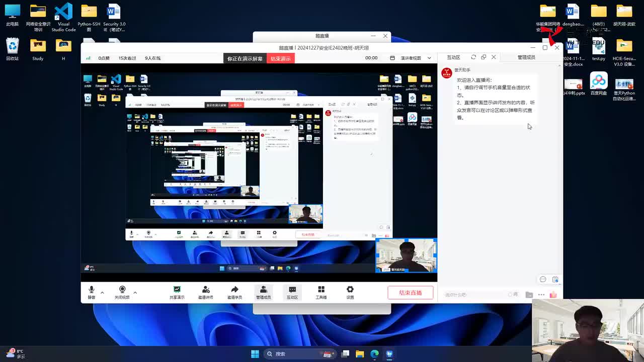Click the speech bubble icon above chat input

click(543, 280)
